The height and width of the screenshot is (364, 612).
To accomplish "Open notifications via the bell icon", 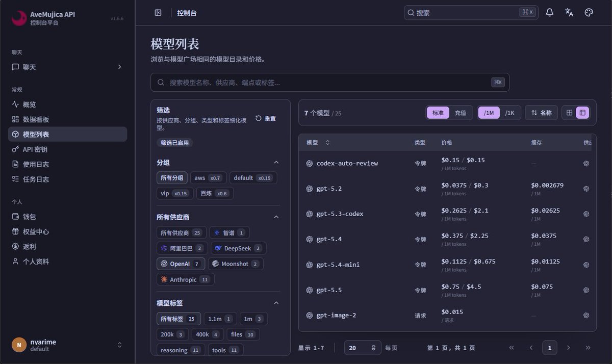I will click(550, 13).
